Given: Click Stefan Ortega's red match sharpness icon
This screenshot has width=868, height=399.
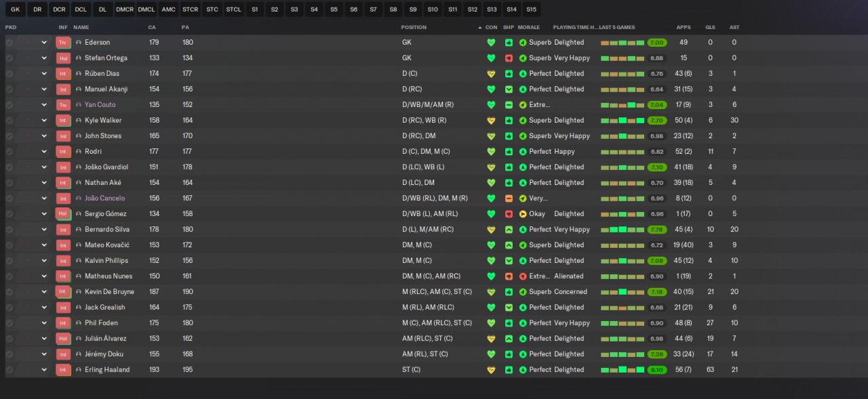Looking at the screenshot, I should coord(509,58).
